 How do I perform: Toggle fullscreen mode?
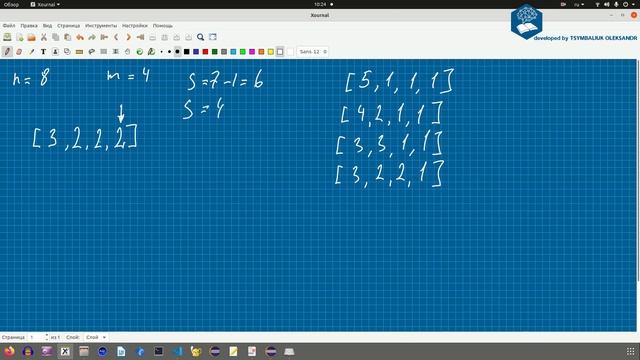[213, 37]
